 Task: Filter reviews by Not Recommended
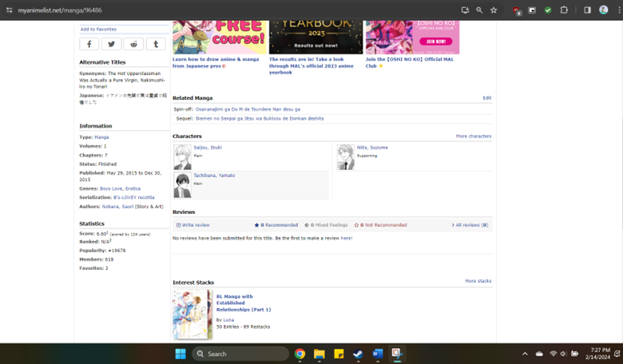381,225
